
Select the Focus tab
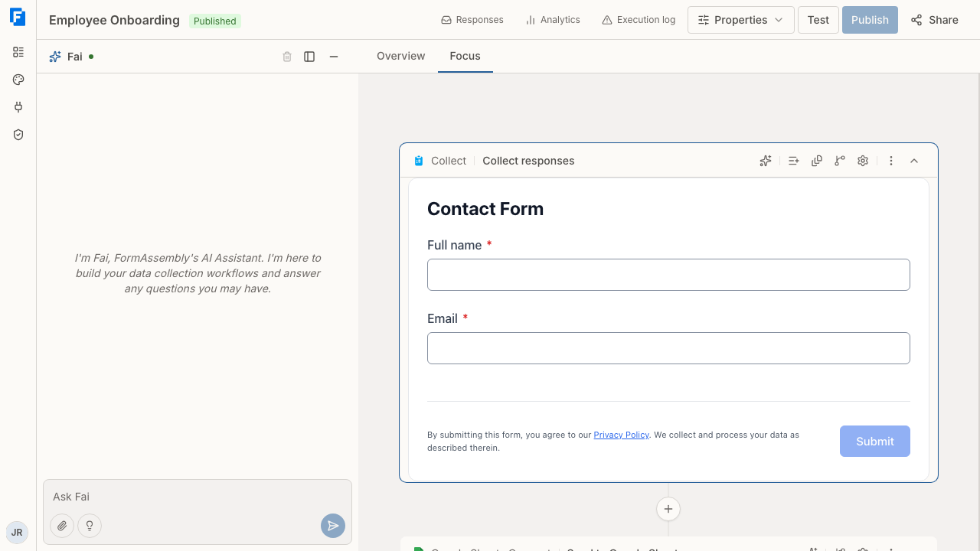(x=465, y=56)
